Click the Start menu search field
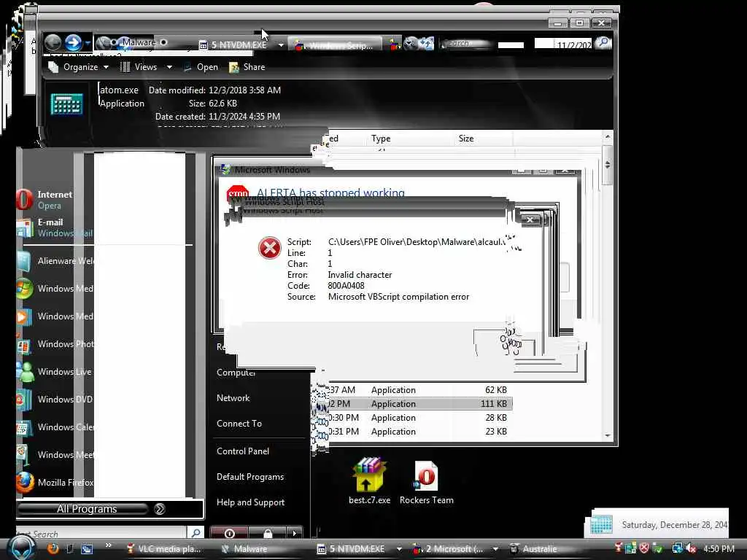747x560 pixels. tap(101, 533)
